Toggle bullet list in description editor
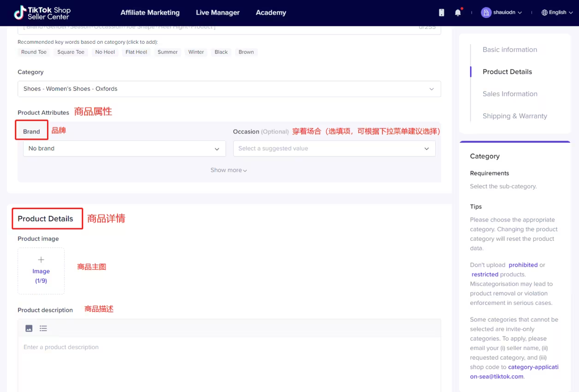Image resolution: width=579 pixels, height=392 pixels. pos(43,328)
